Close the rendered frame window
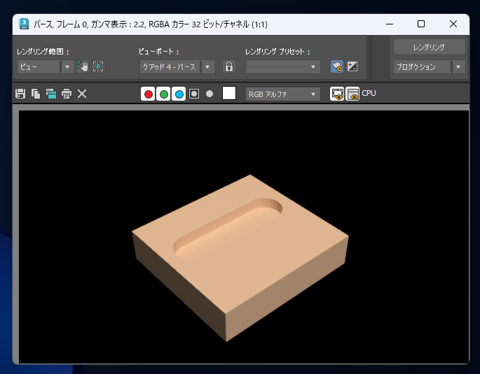This screenshot has width=480, height=374. [453, 24]
